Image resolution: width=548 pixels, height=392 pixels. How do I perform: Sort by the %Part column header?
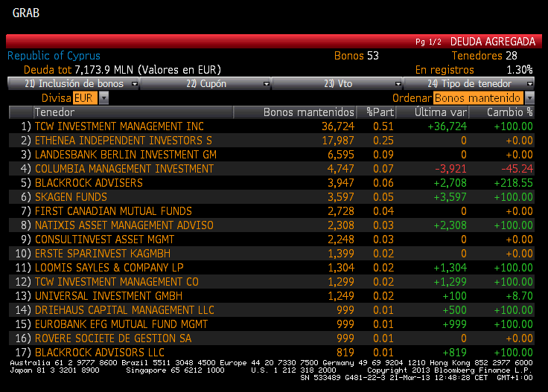[x=376, y=112]
